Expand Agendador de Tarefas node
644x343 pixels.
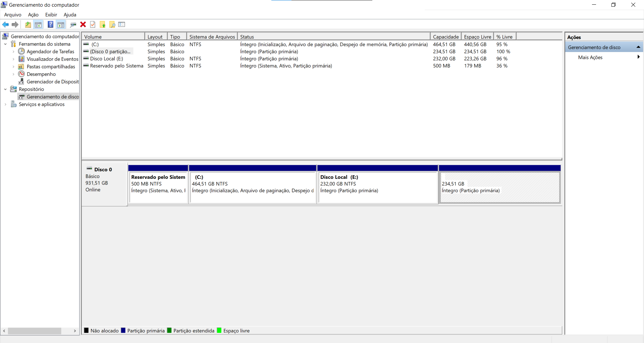[x=13, y=52]
